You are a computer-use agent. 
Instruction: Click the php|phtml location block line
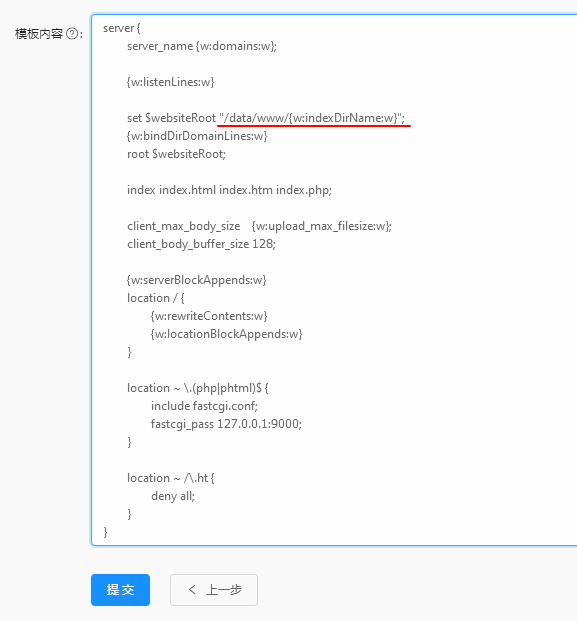(198, 388)
